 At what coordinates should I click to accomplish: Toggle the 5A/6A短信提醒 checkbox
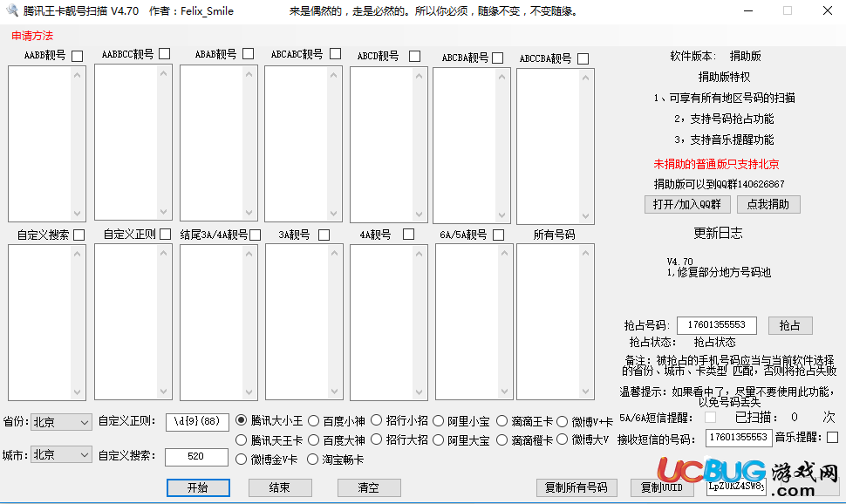[710, 418]
